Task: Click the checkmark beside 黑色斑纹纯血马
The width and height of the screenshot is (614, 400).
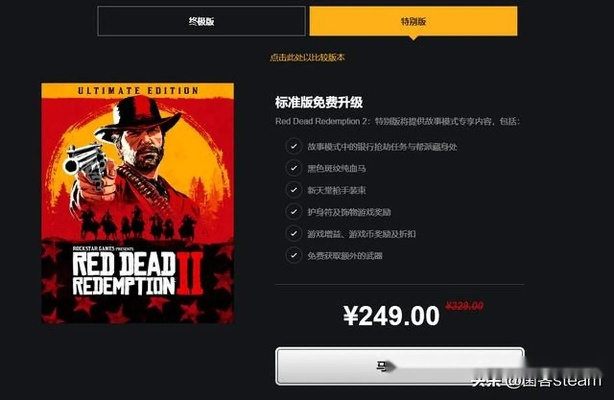Action: coord(293,168)
